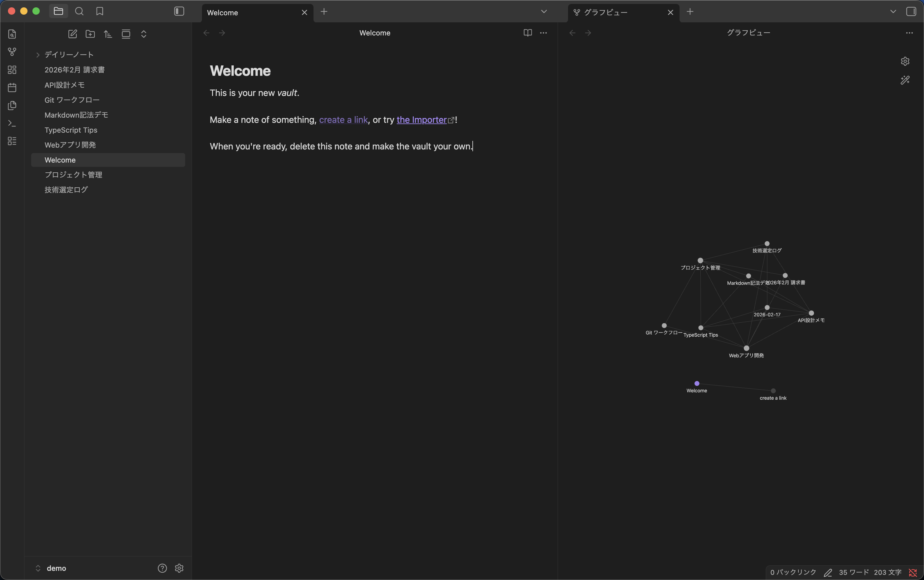Open the command palette terminal icon

pos(12,123)
